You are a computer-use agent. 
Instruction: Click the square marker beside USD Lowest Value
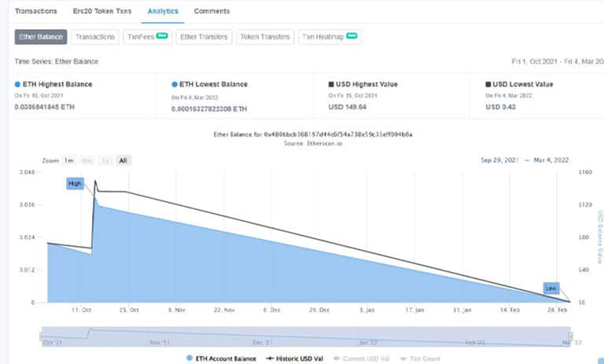[488, 84]
